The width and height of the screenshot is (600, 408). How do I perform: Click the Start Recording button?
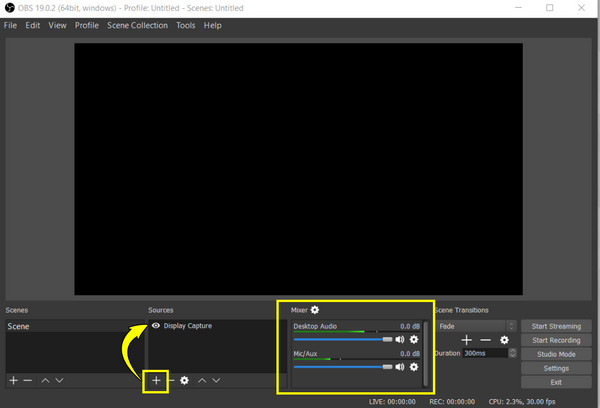pos(554,340)
